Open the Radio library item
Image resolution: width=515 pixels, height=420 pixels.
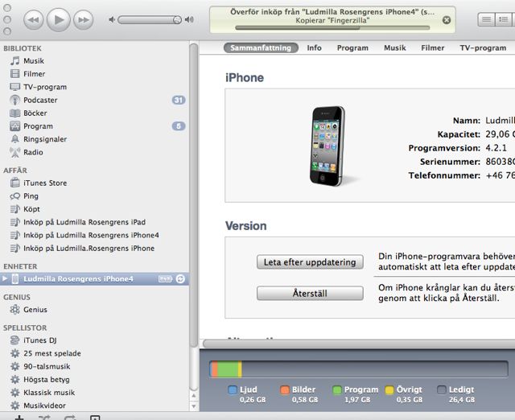coord(33,152)
